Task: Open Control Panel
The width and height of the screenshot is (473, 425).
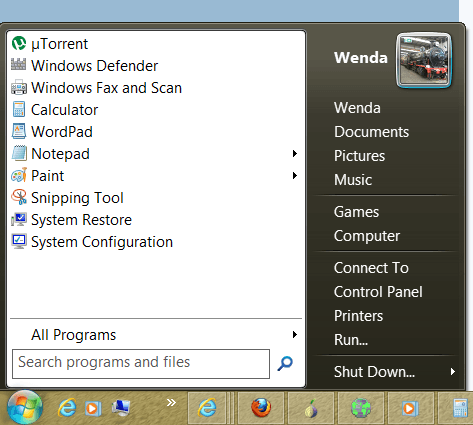Action: tap(378, 292)
